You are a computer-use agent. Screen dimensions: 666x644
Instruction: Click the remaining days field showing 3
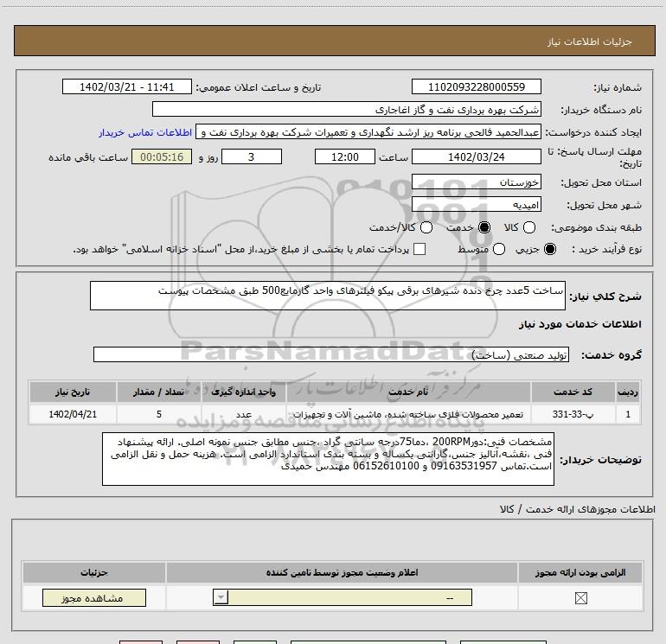(x=252, y=156)
